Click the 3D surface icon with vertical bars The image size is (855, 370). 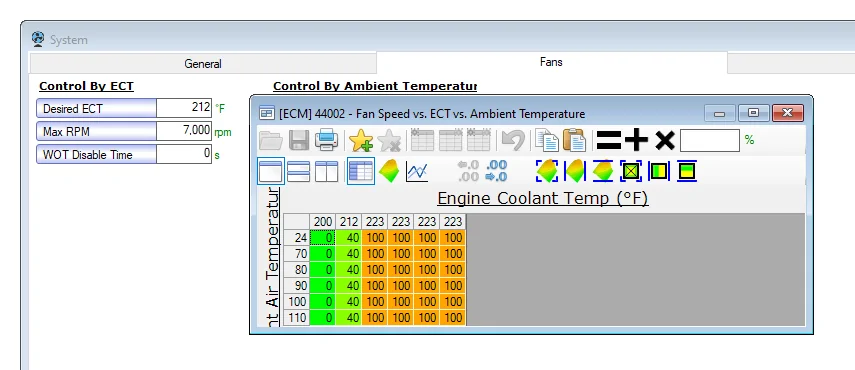tap(575, 171)
